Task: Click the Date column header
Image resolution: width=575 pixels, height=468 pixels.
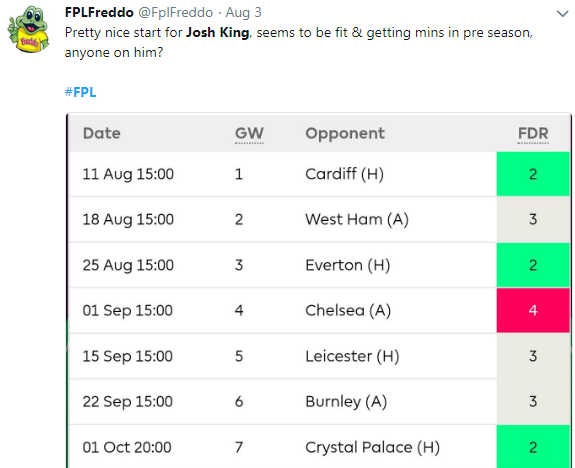Action: [102, 134]
